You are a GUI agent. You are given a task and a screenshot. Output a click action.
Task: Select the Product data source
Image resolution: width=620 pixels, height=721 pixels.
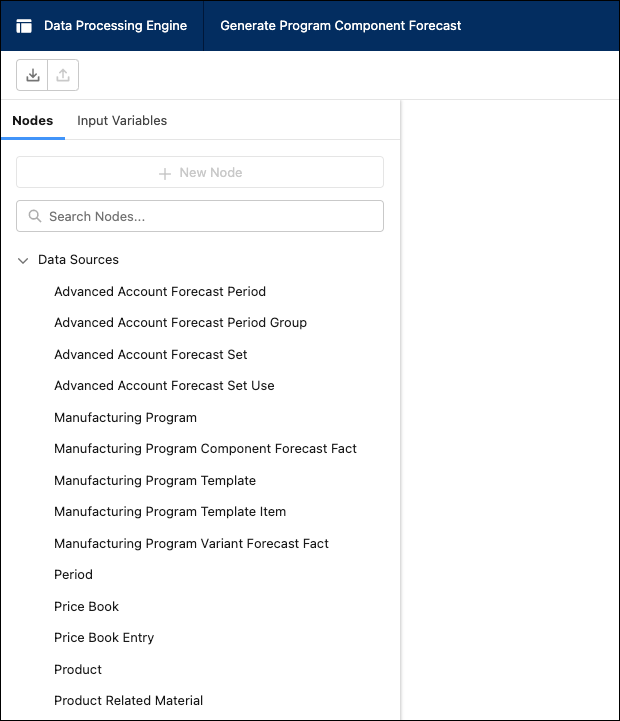(x=78, y=670)
